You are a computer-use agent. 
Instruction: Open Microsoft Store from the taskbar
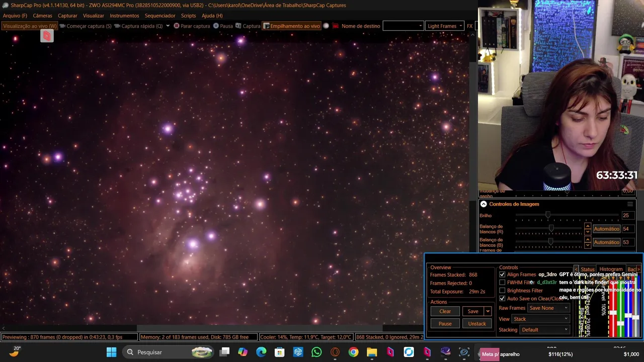[280, 352]
